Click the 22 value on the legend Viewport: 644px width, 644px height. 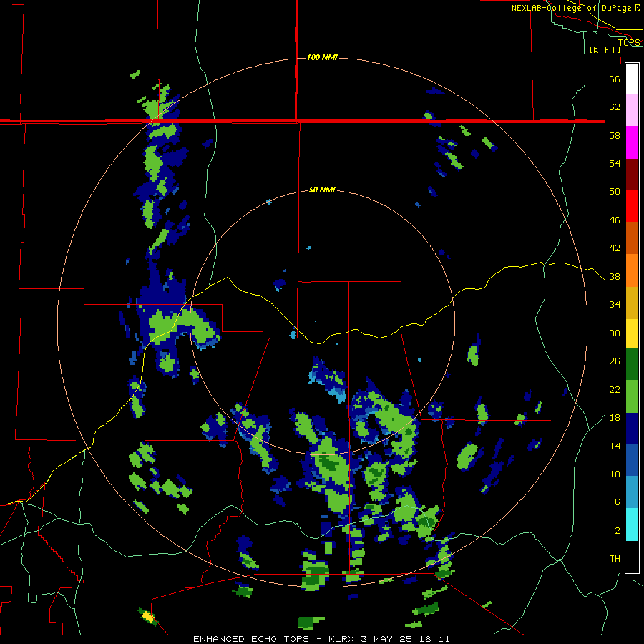coord(615,389)
